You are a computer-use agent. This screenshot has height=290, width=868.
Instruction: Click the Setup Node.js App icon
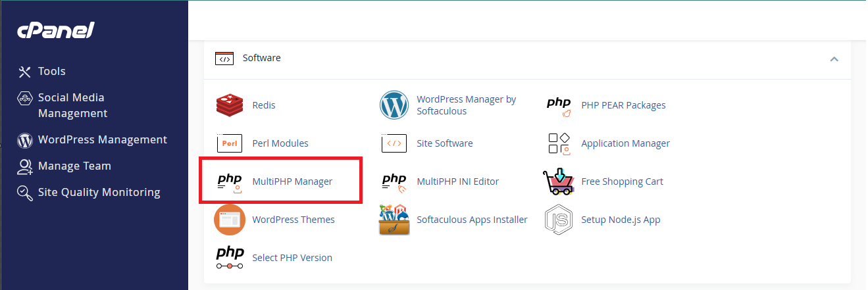tap(559, 220)
